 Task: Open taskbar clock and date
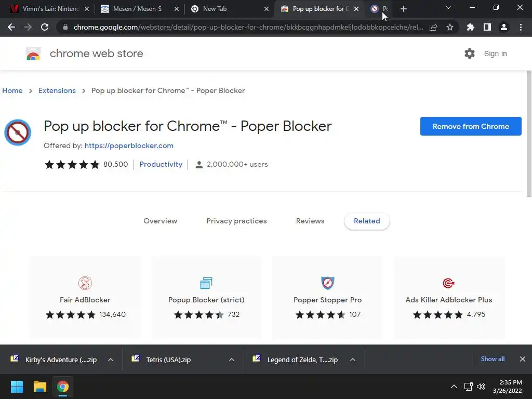[507, 387]
